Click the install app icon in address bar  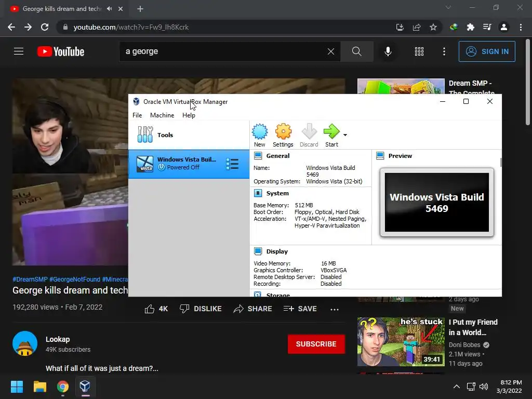(x=400, y=27)
